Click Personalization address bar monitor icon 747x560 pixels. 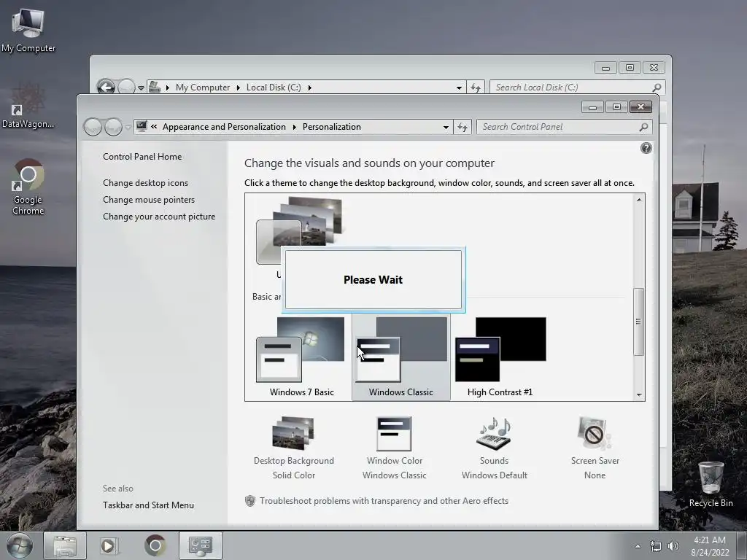[x=142, y=126]
